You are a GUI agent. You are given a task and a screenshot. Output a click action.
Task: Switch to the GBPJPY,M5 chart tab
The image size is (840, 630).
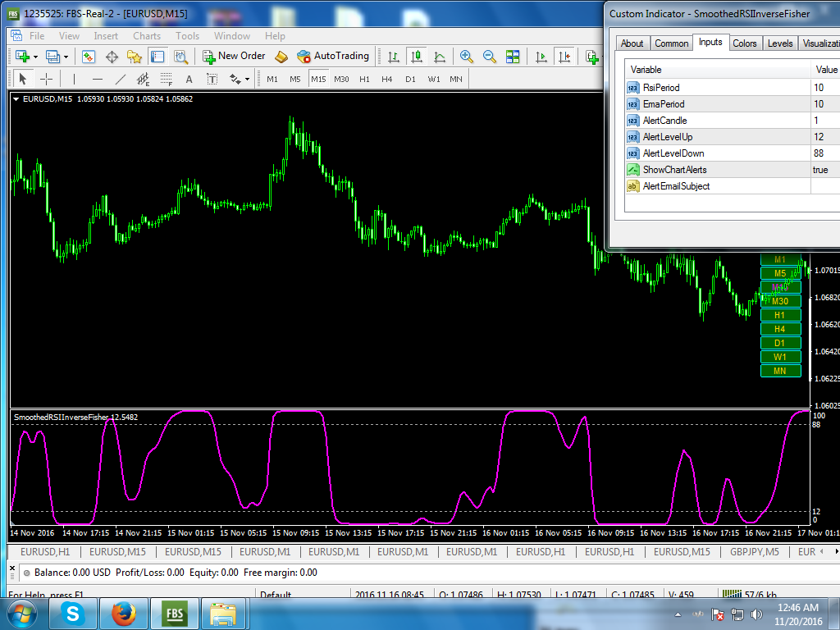(755, 551)
